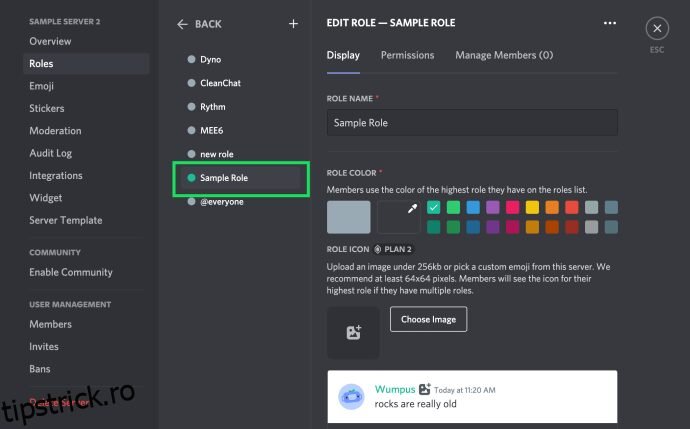
Task: Close settings with the ESC button
Action: (657, 29)
